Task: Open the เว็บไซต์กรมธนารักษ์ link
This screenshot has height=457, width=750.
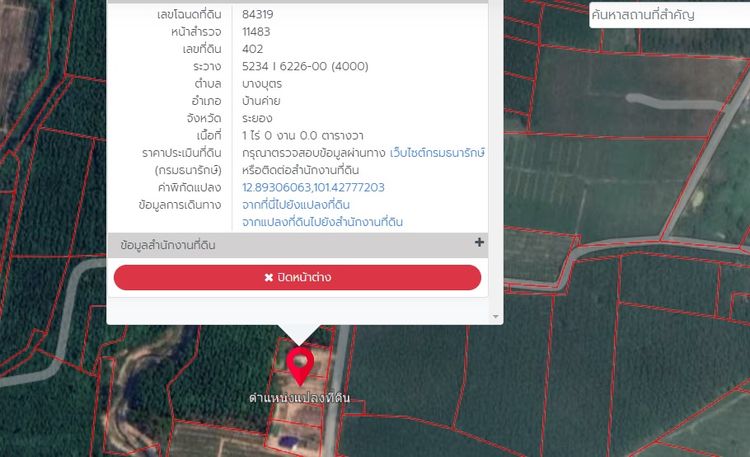Action: tap(437, 152)
